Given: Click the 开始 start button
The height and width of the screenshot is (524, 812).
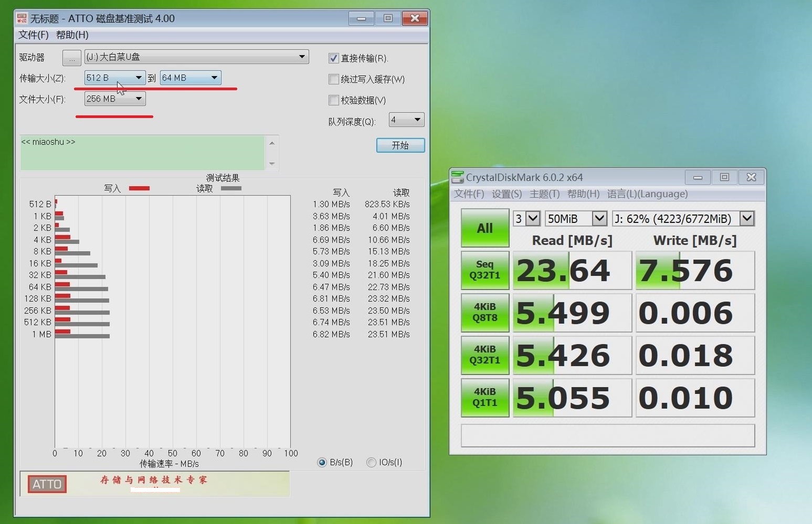Looking at the screenshot, I should 400,145.
